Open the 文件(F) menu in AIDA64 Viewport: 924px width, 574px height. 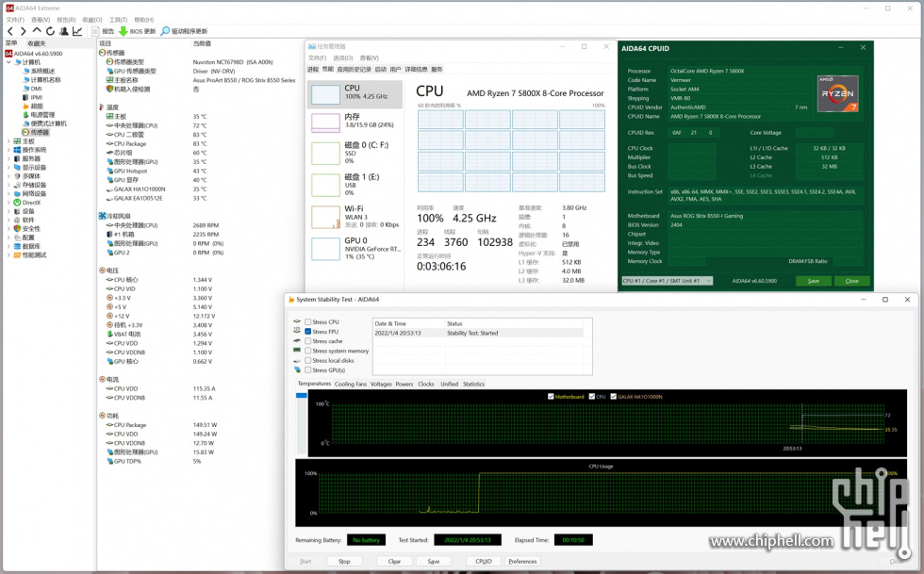(15, 20)
